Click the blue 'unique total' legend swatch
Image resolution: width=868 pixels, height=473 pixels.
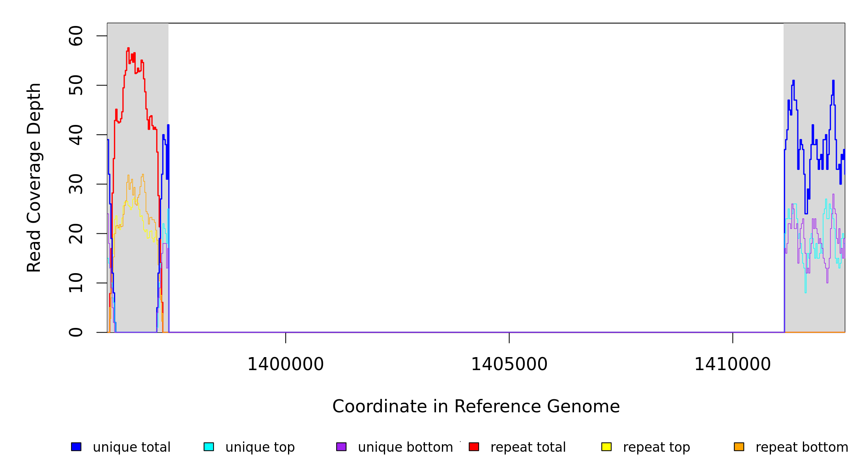[x=76, y=447]
